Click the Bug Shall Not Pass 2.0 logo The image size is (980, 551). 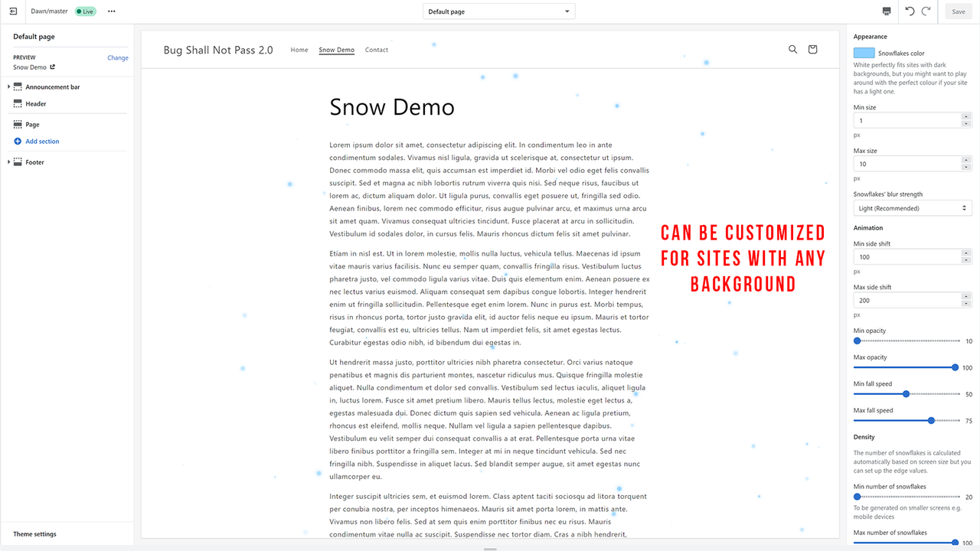(218, 50)
